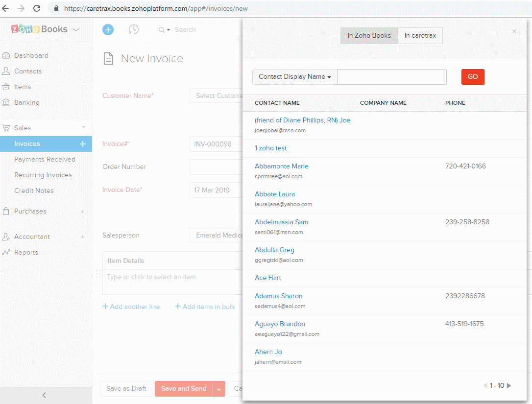Open the Save and Send arrow dropdown

click(x=219, y=389)
